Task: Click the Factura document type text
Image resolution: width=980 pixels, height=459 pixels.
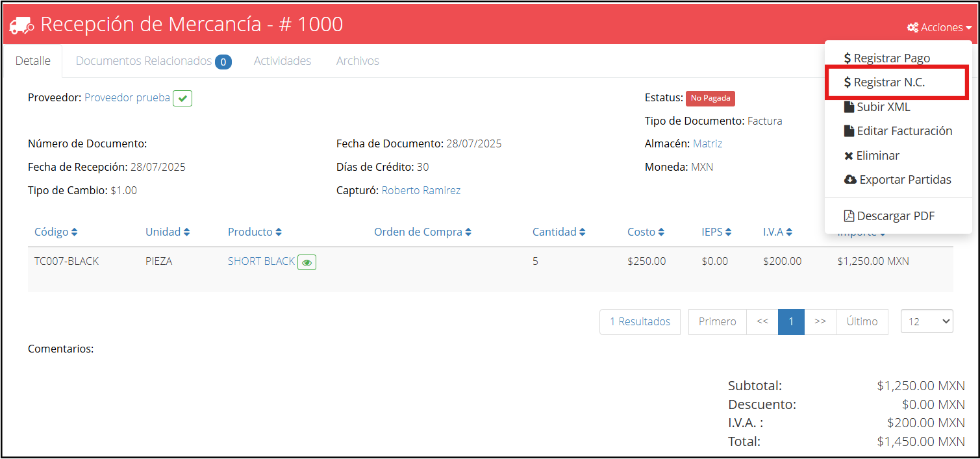Action: pos(765,121)
